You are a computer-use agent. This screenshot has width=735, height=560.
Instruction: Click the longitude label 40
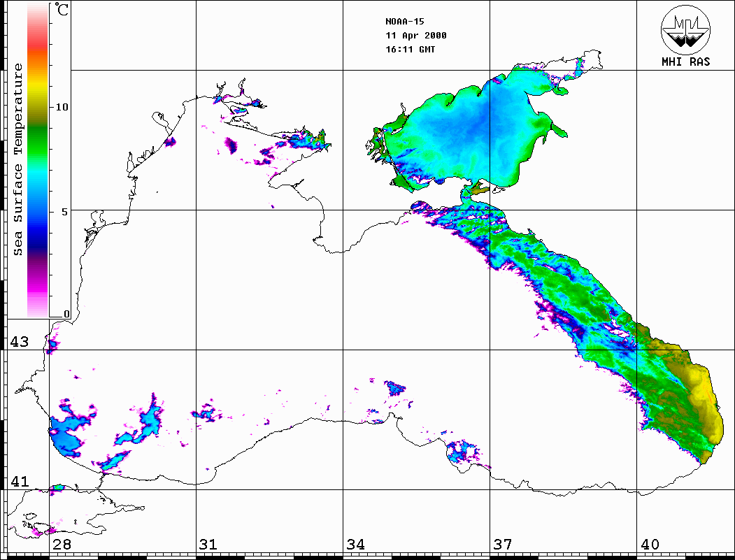[x=650, y=544]
